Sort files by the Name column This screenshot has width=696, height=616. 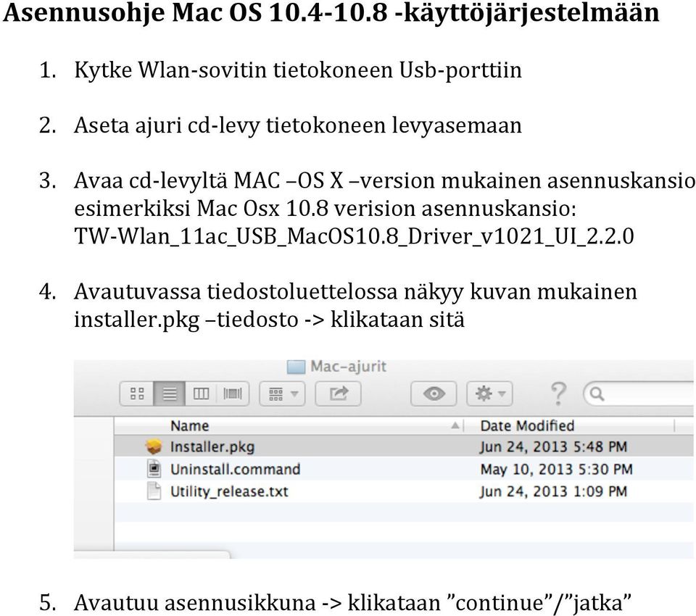click(x=289, y=426)
